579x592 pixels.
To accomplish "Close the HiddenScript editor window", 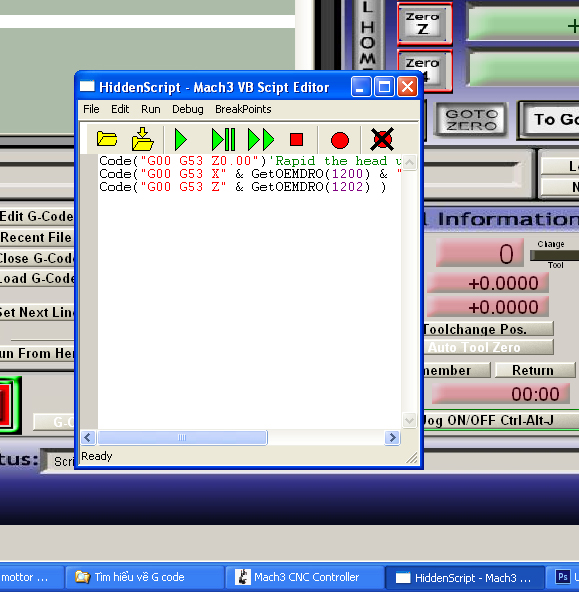I will tap(408, 87).
